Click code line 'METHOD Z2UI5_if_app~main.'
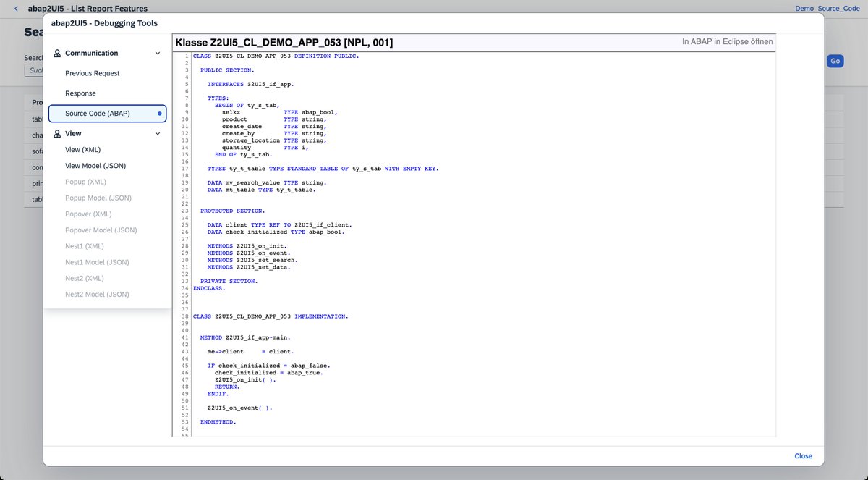This screenshot has width=868, height=480. [245, 337]
